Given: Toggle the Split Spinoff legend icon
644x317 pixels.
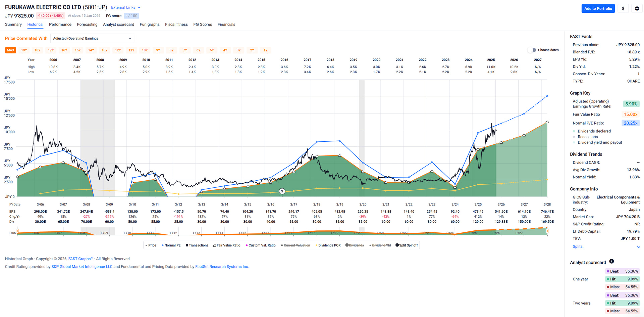Looking at the screenshot, I should [397, 245].
